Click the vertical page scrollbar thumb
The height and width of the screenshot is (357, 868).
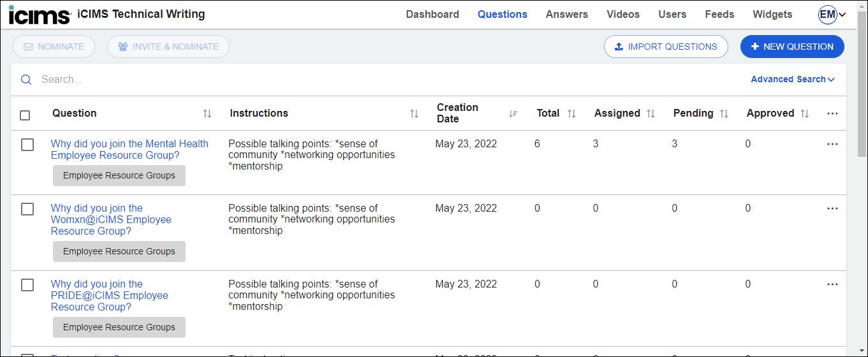click(862, 83)
